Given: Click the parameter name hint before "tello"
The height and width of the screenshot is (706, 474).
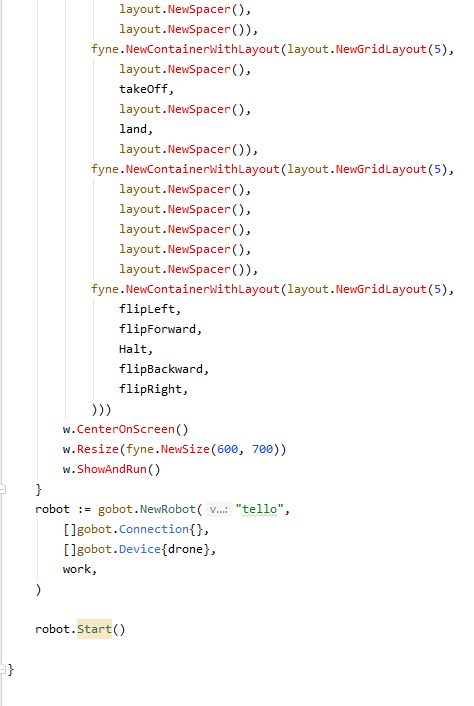Looking at the screenshot, I should 219,510.
